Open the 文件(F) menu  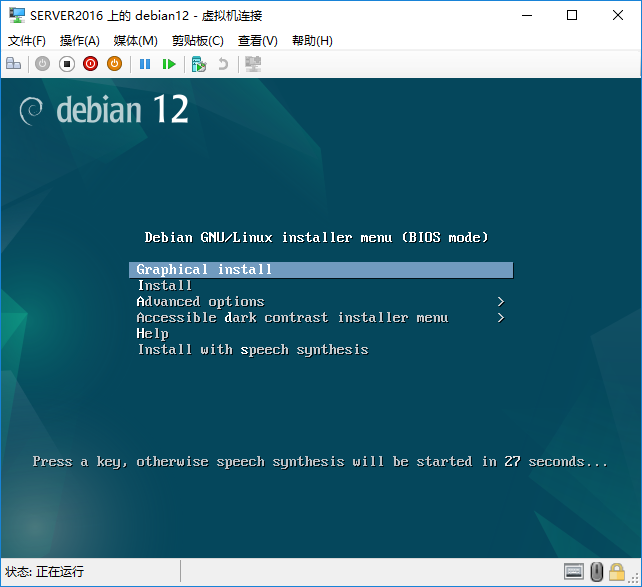pos(27,41)
